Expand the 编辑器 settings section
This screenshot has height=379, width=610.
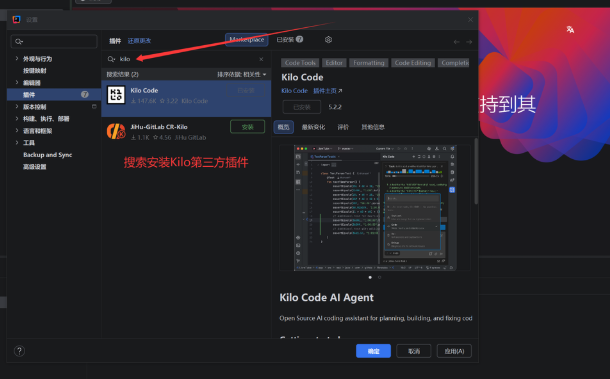(x=17, y=82)
